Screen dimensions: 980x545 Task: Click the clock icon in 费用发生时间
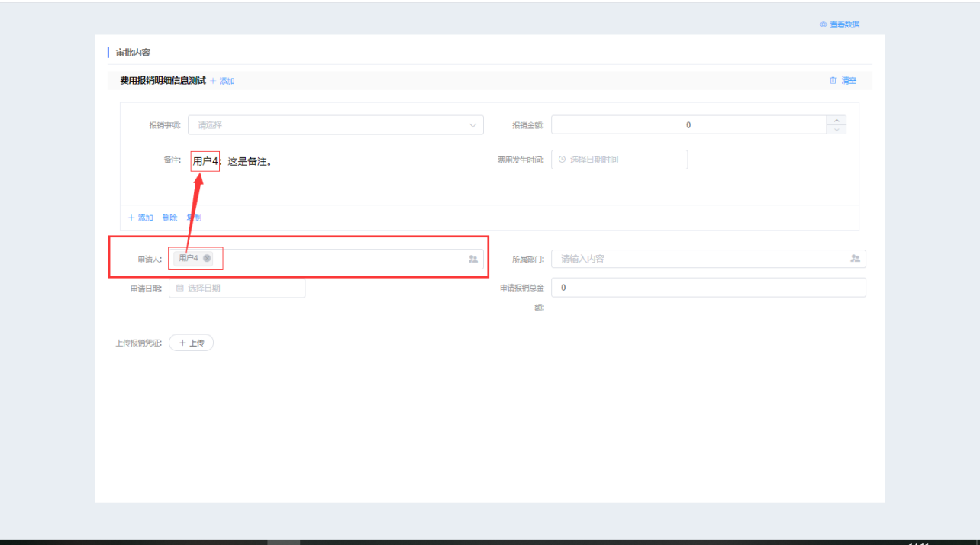pyautogui.click(x=563, y=160)
